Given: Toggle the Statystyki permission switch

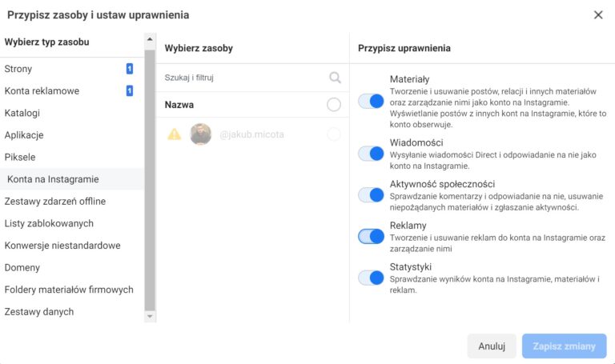Looking at the screenshot, I should click(371, 278).
